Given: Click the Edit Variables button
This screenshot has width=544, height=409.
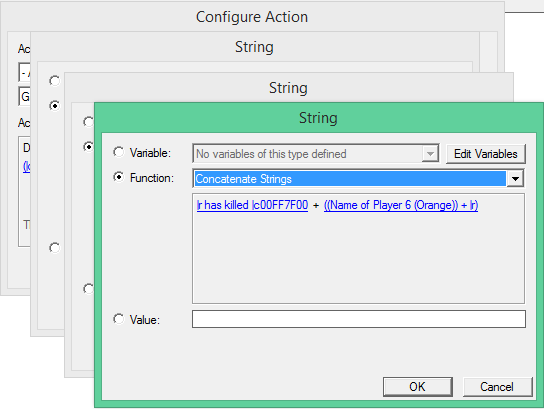Looking at the screenshot, I should (486, 154).
